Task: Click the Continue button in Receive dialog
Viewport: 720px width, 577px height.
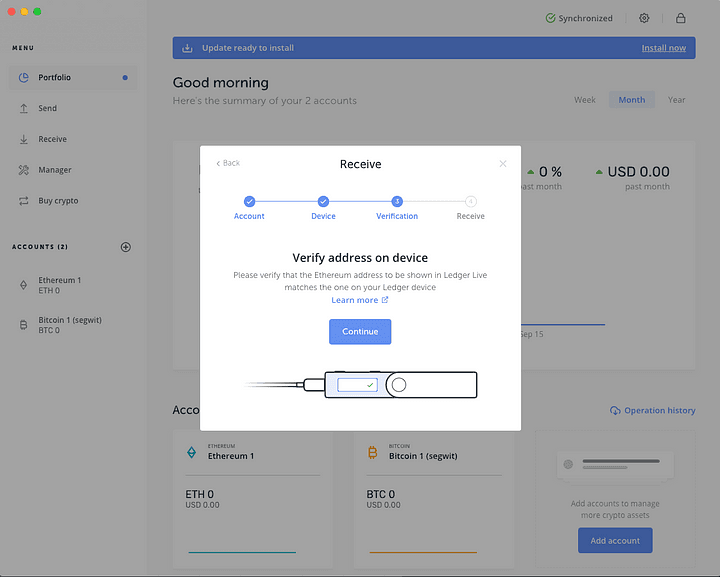Action: point(360,331)
